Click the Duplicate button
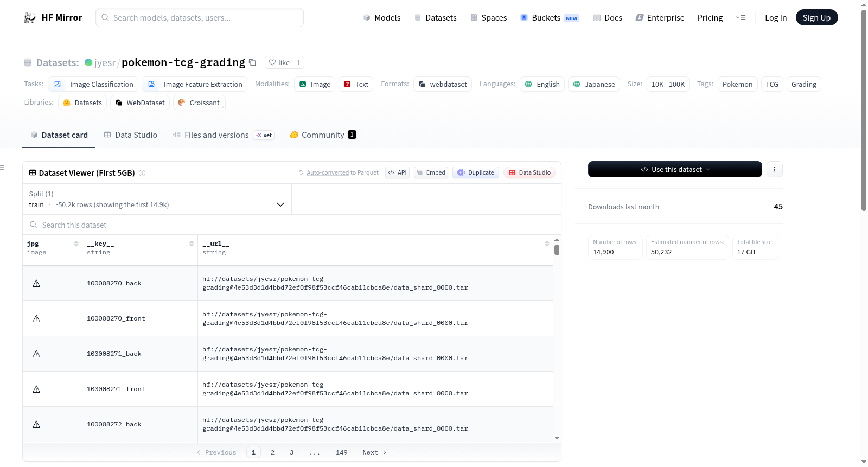 [x=476, y=172]
